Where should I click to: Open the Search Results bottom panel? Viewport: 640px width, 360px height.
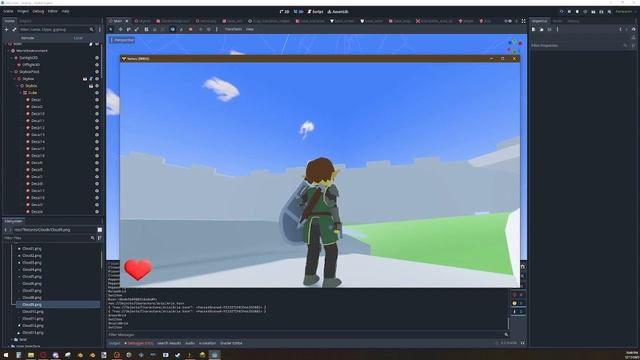tap(169, 343)
